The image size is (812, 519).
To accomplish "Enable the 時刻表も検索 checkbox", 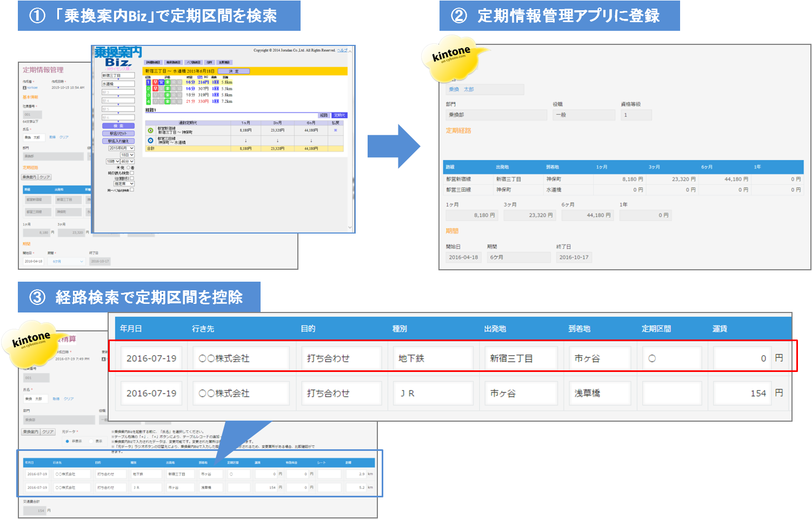I will 132,173.
